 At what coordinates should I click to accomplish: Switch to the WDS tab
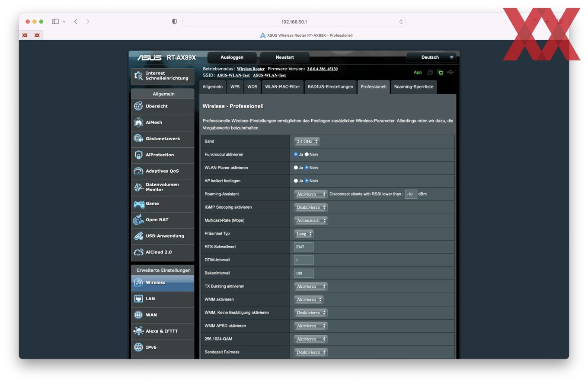[252, 87]
